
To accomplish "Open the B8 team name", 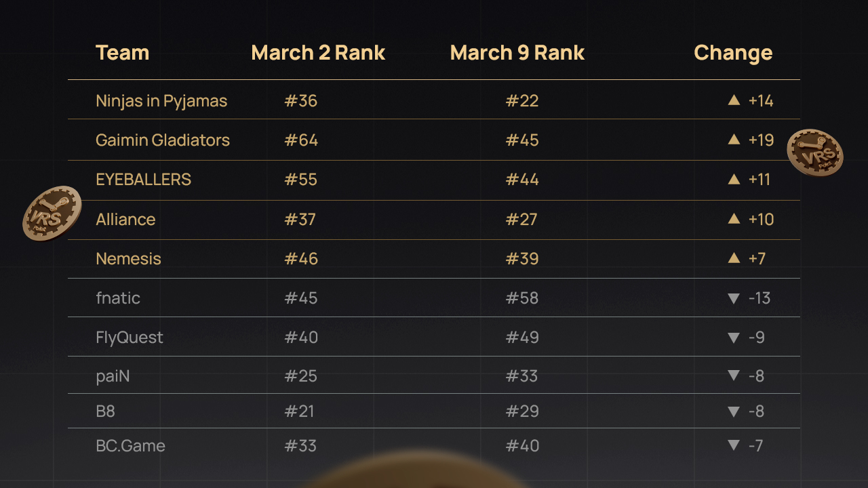I will (106, 411).
